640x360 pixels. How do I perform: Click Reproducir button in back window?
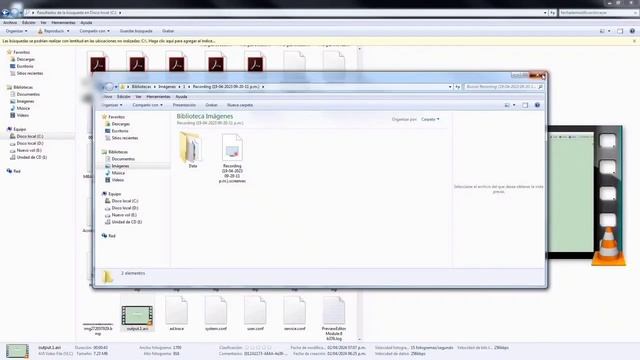click(x=54, y=31)
